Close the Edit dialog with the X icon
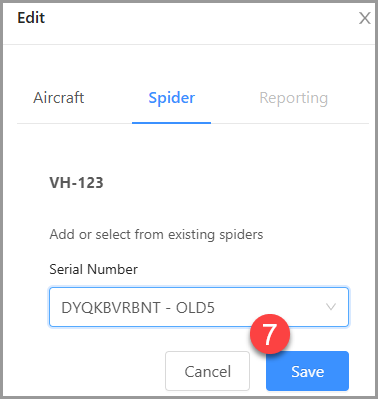 point(364,18)
